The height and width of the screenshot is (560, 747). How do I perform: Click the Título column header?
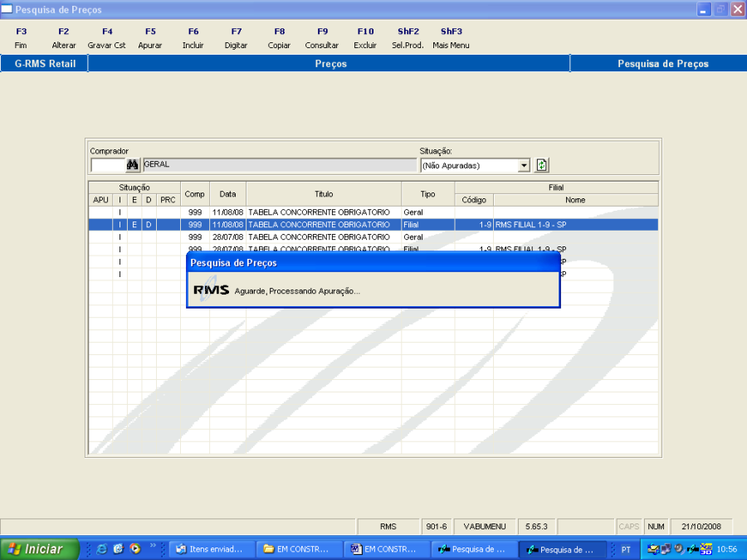[324, 194]
